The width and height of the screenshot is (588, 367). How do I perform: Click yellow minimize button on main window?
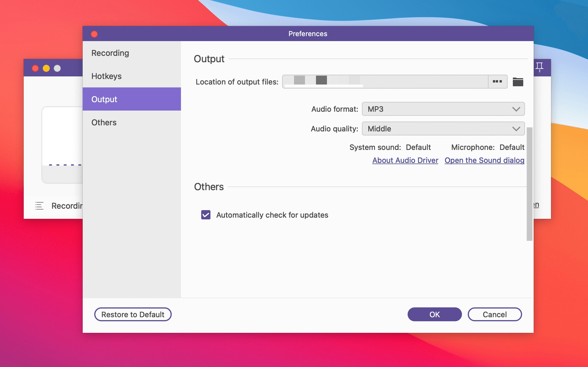(x=46, y=68)
